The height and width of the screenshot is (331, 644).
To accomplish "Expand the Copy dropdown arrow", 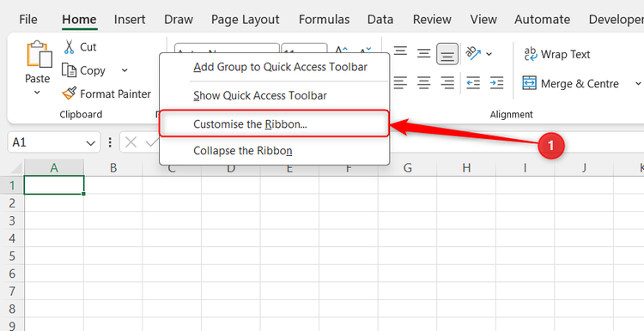I will pyautogui.click(x=125, y=70).
